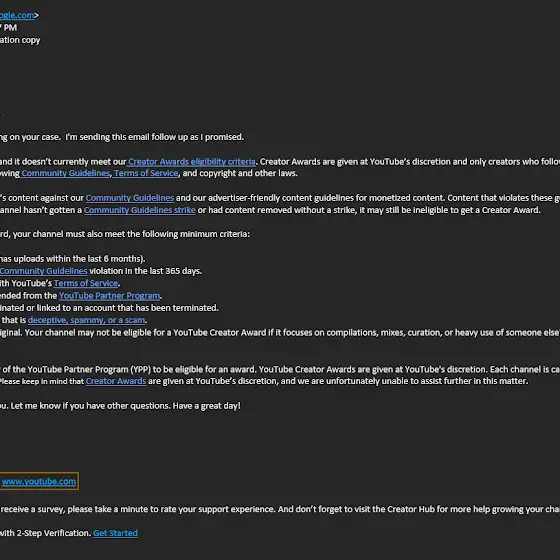Click Community Guidelines link beside Terms of Service
The image size is (560, 560).
click(x=66, y=173)
